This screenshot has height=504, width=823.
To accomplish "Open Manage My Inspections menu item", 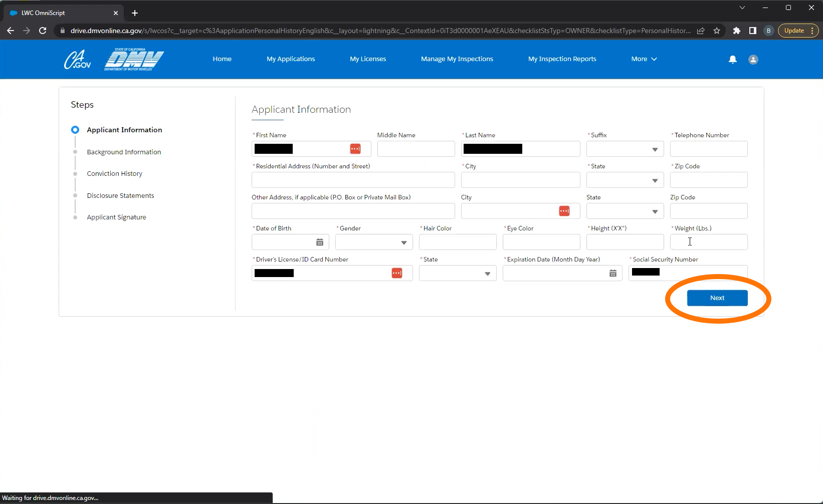I will (x=457, y=59).
